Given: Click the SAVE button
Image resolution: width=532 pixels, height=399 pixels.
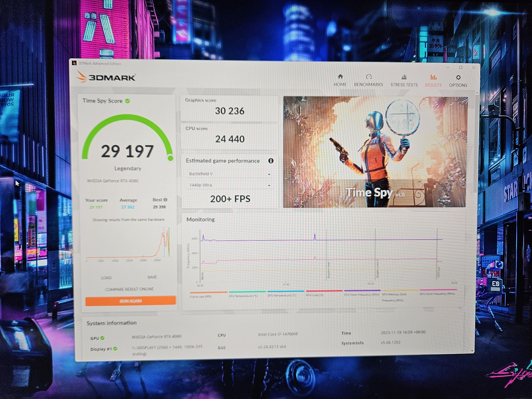Looking at the screenshot, I should [x=152, y=277].
